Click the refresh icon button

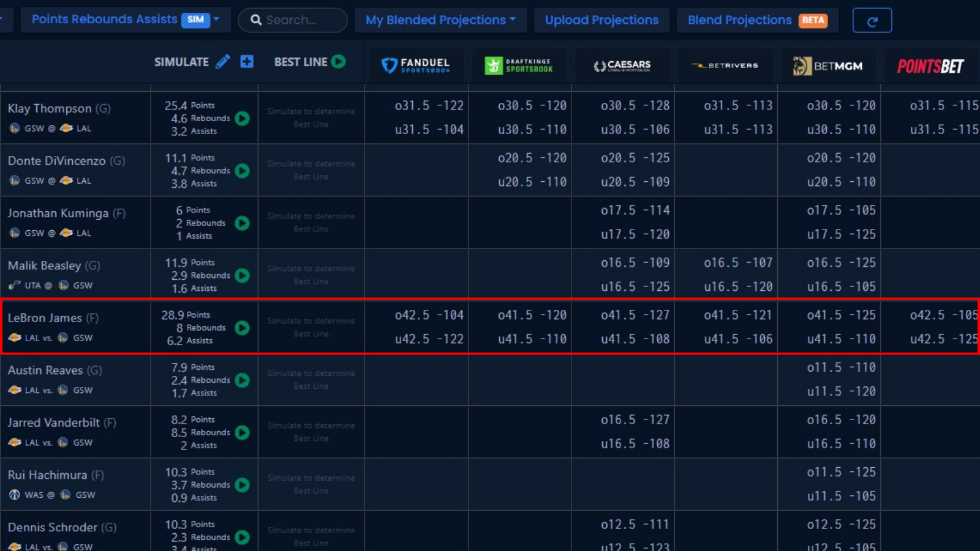pos(872,21)
